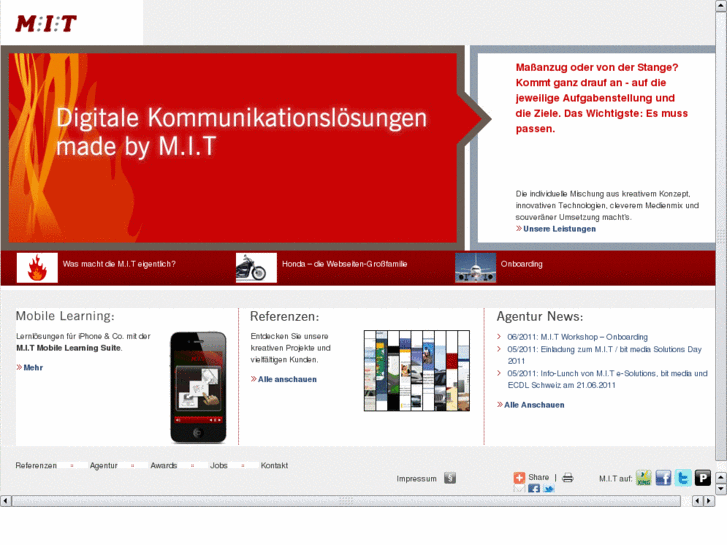Click the orange plus Share icon

point(519,477)
